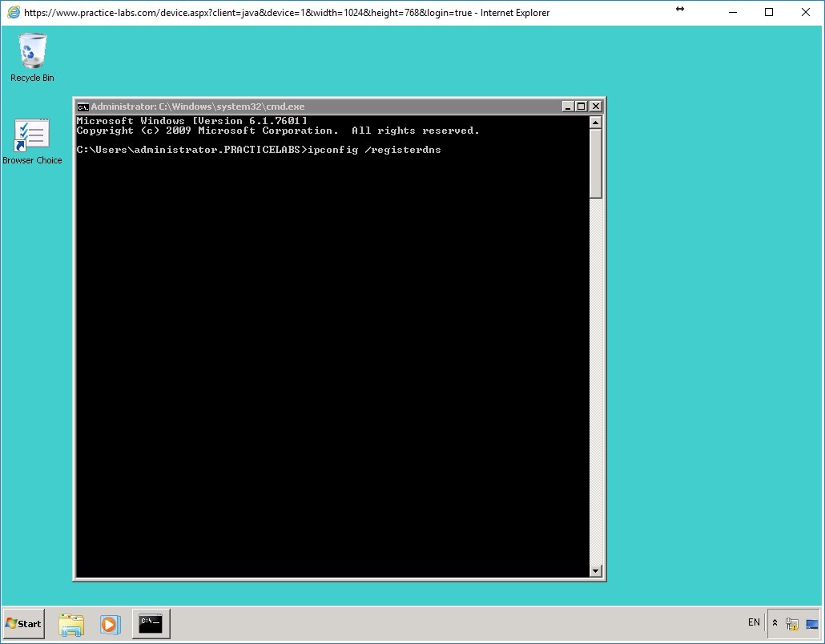
Task: Toggle input language via the EN indicator
Action: coord(754,622)
